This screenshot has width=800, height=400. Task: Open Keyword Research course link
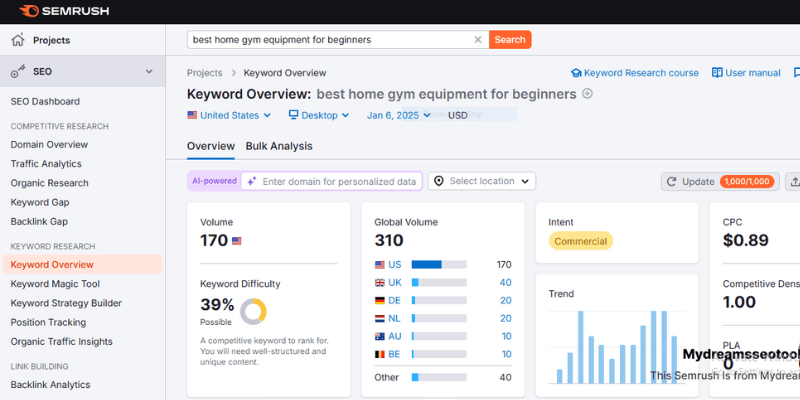point(635,73)
